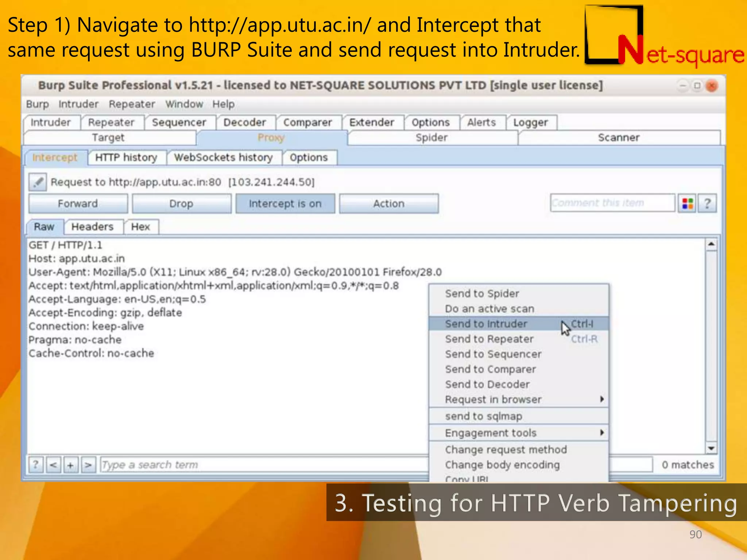Choose Do an active scan
Screen dimensions: 747x560
tap(519, 309)
